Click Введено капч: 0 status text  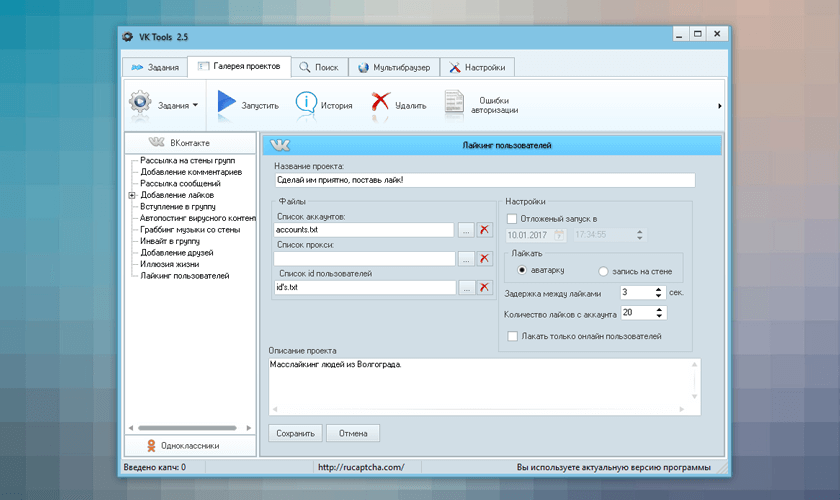pyautogui.click(x=155, y=467)
